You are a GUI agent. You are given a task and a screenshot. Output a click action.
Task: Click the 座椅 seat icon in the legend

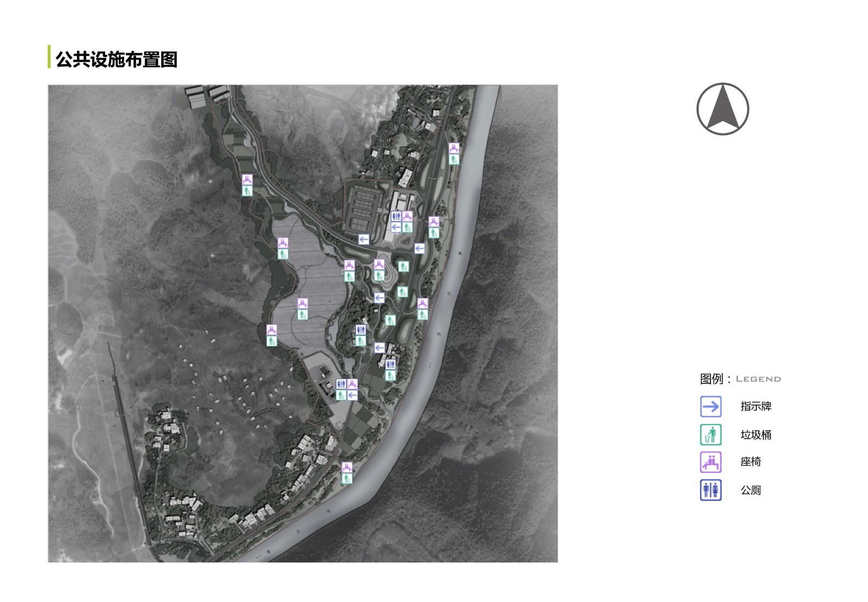[711, 462]
